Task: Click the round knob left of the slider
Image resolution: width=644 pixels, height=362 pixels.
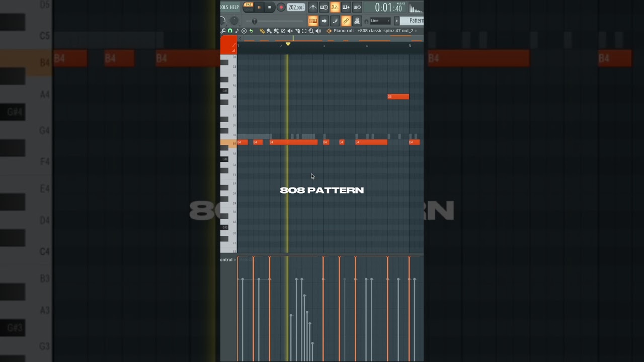Action: (x=234, y=21)
